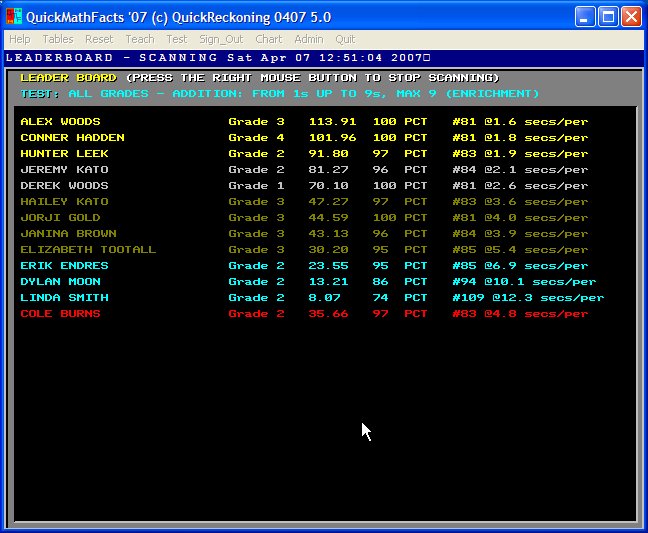This screenshot has height=533, width=648.
Task: Click the QuickMathFacts app icon in title bar
Action: (x=14, y=17)
